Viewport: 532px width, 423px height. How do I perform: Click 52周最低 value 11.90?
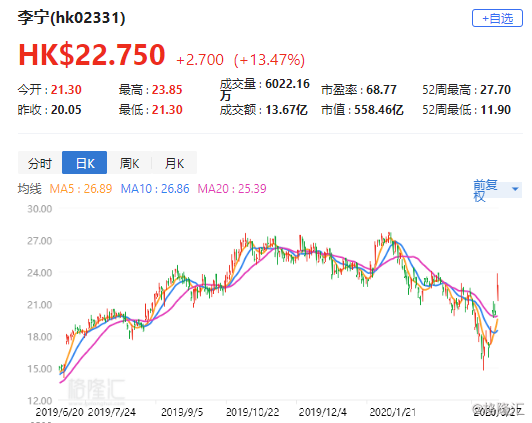495,110
